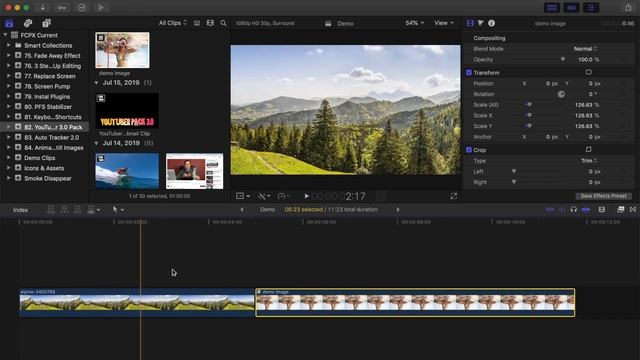
Task: Open the Titles and Generators sidebar
Action: 47,23
